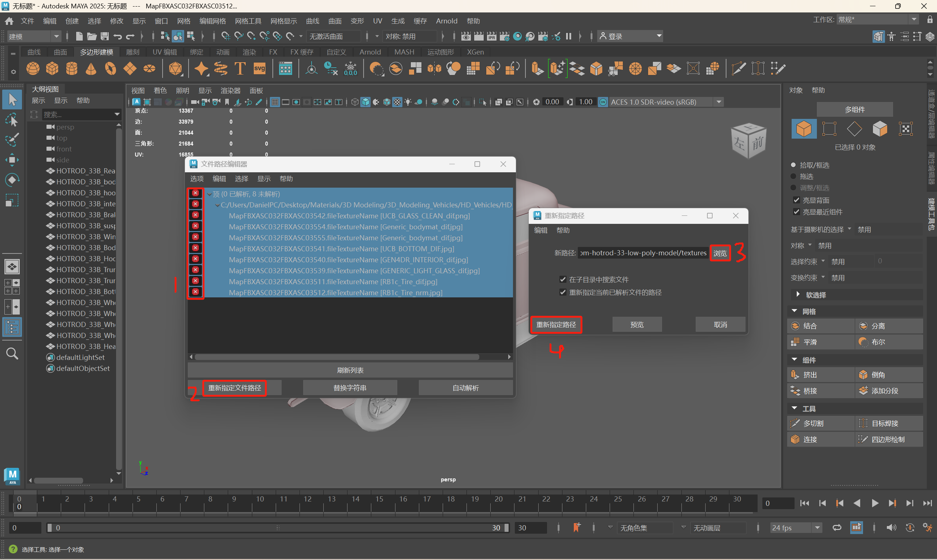Click the SVG import shelf icon
The image size is (937, 560).
pos(260,69)
